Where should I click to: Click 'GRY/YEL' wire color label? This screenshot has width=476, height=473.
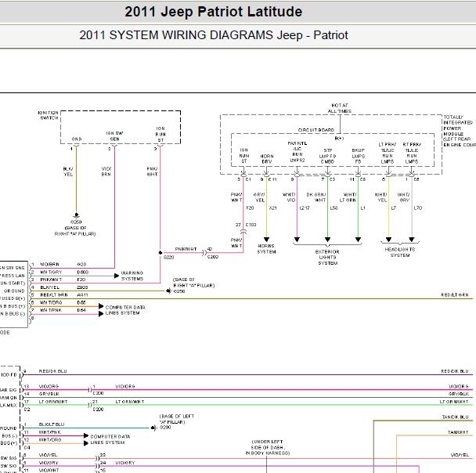(x=259, y=197)
